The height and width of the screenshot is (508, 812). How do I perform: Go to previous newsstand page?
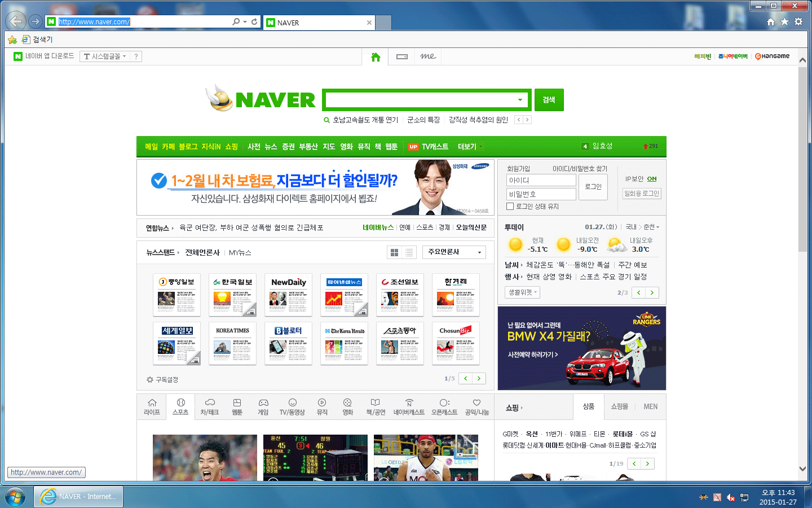tap(466, 379)
